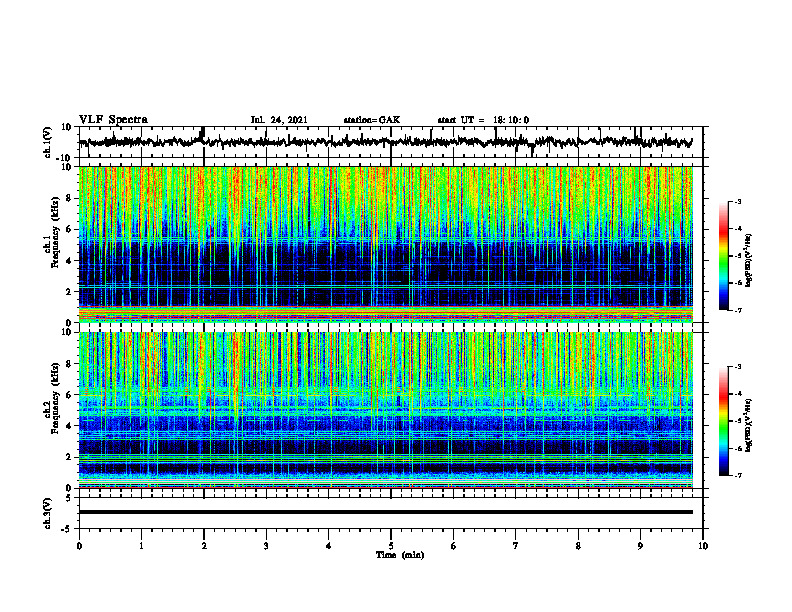Click the ch.3 voltage flat-line panel

pos(390,513)
